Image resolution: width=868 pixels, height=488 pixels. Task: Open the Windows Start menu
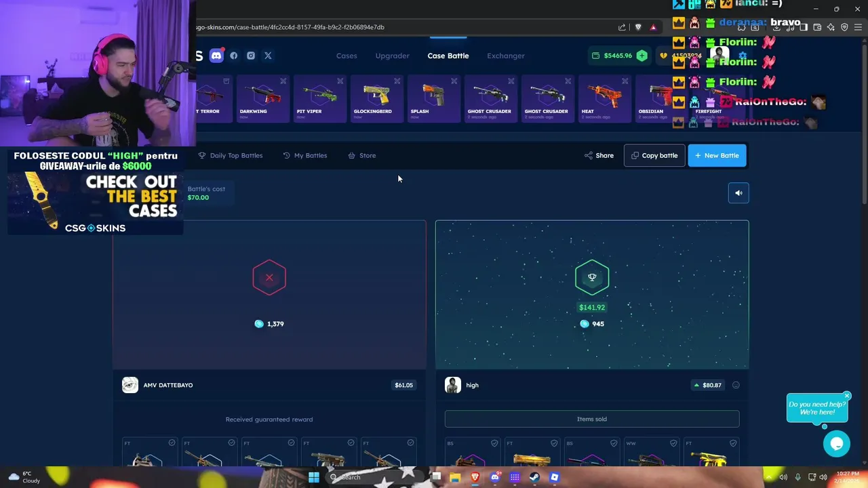(313, 477)
